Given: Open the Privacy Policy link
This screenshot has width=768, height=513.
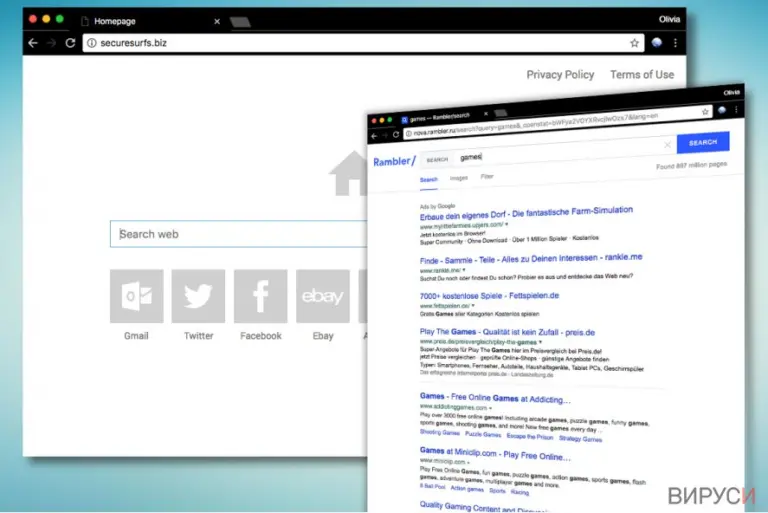Looking at the screenshot, I should 560,74.
